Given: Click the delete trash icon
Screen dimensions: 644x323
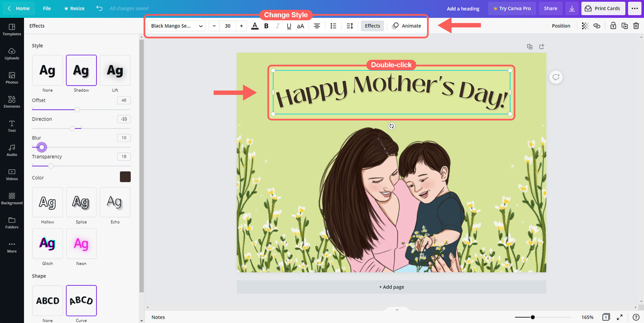Looking at the screenshot, I should 636,26.
